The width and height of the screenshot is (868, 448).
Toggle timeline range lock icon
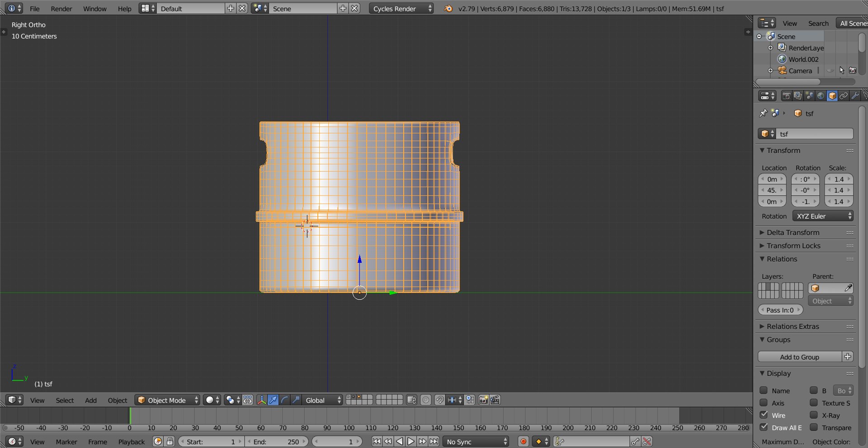(170, 442)
